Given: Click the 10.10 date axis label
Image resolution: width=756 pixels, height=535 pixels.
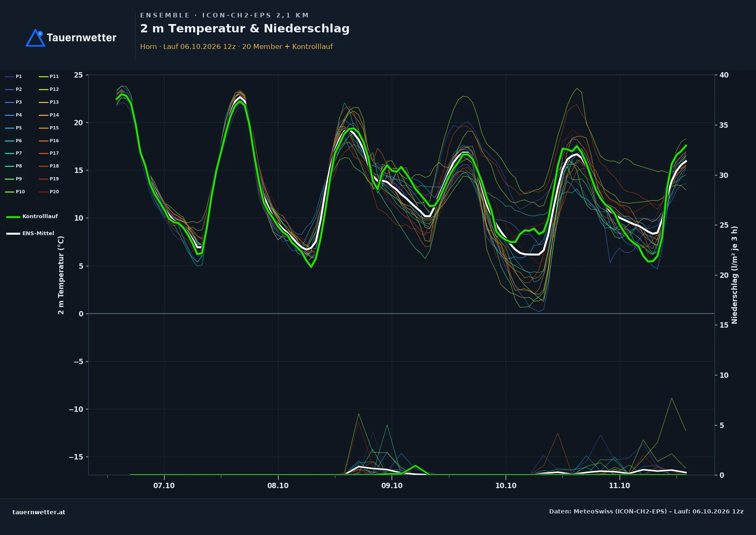Looking at the screenshot, I should click(506, 486).
